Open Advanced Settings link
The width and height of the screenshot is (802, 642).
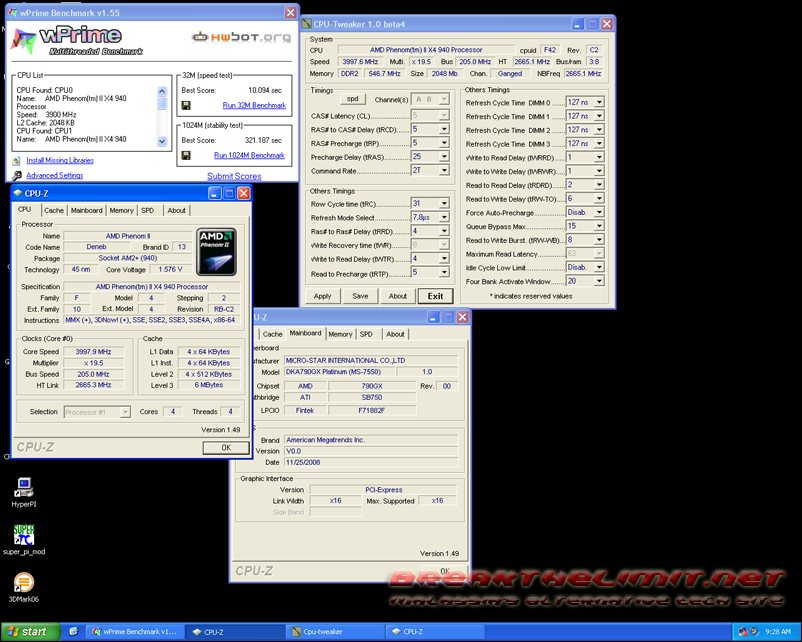coord(55,175)
